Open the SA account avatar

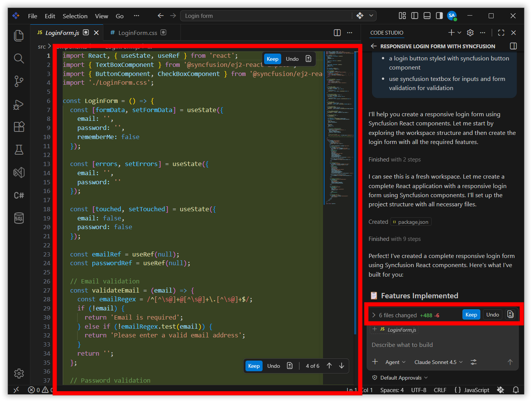tap(452, 16)
